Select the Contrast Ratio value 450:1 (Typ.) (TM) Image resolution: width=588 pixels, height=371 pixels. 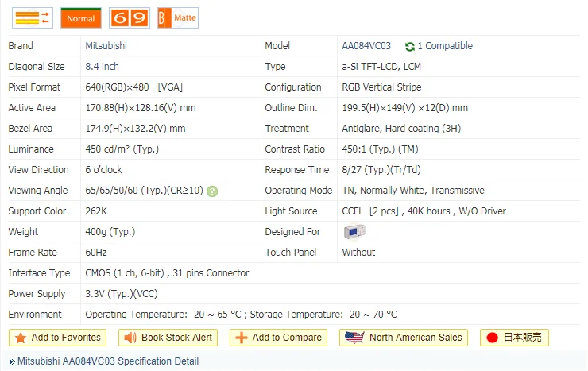click(x=381, y=149)
